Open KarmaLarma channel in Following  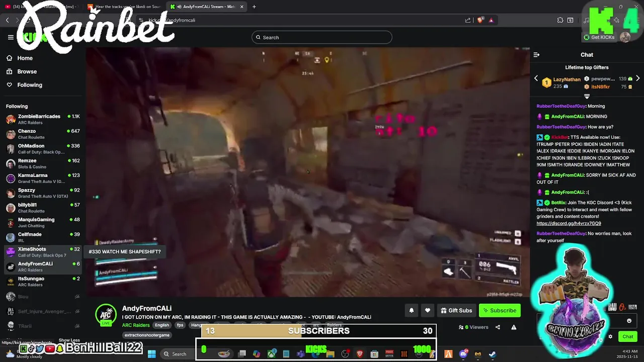pos(43,178)
